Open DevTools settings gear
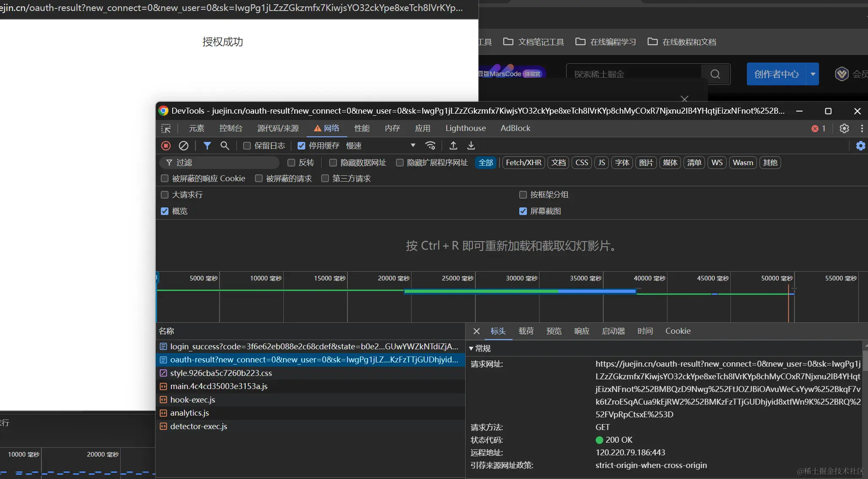Viewport: 868px width, 479px height. click(x=844, y=128)
